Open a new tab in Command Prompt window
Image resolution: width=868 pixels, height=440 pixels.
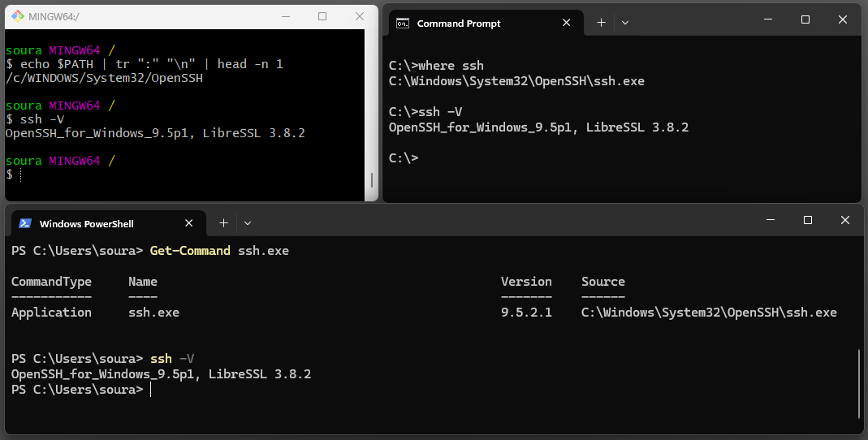601,23
